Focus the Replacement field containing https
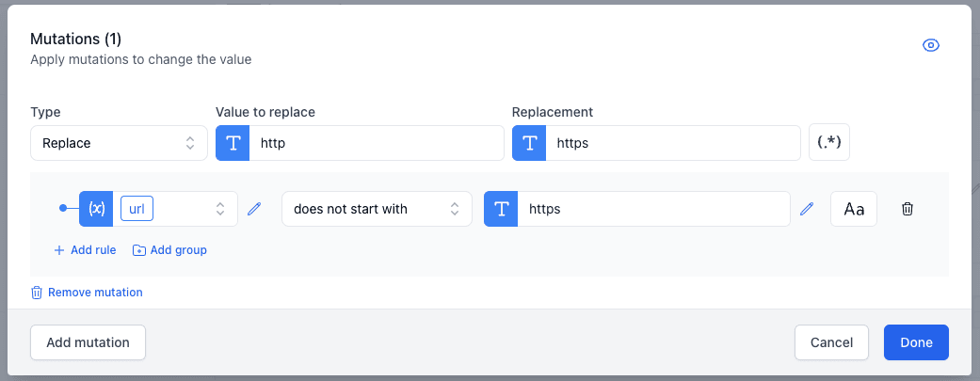Viewport: 980px width, 381px height. coord(673,143)
